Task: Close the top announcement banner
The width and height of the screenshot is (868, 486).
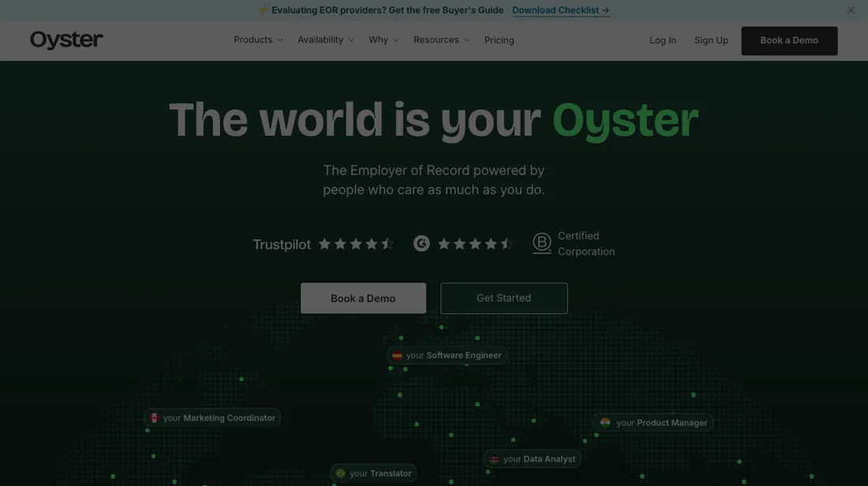Action: click(851, 10)
